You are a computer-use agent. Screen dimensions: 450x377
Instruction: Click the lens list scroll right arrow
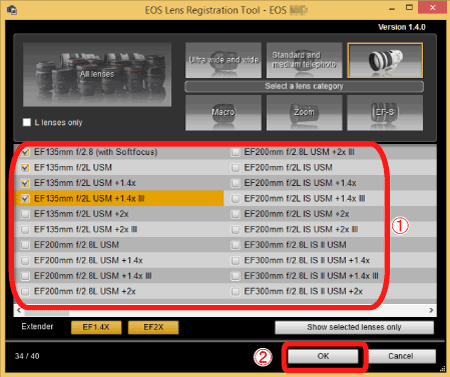click(x=431, y=310)
